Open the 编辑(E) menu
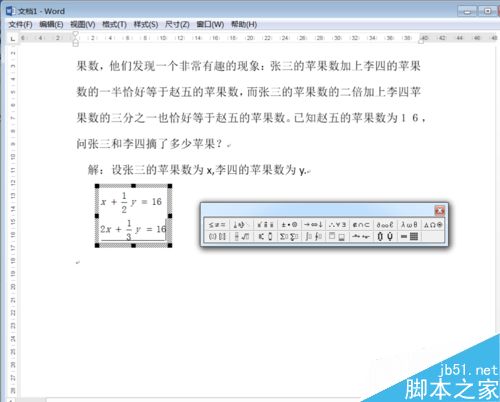Image resolution: width=500 pixels, height=402 pixels. point(51,24)
